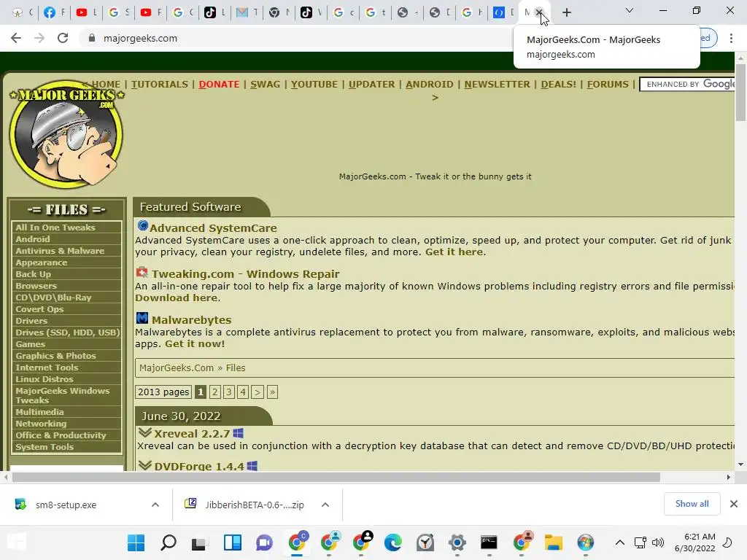This screenshot has height=560, width=747.
Task: Click Windows Repair 'Download here' link
Action: click(x=177, y=297)
